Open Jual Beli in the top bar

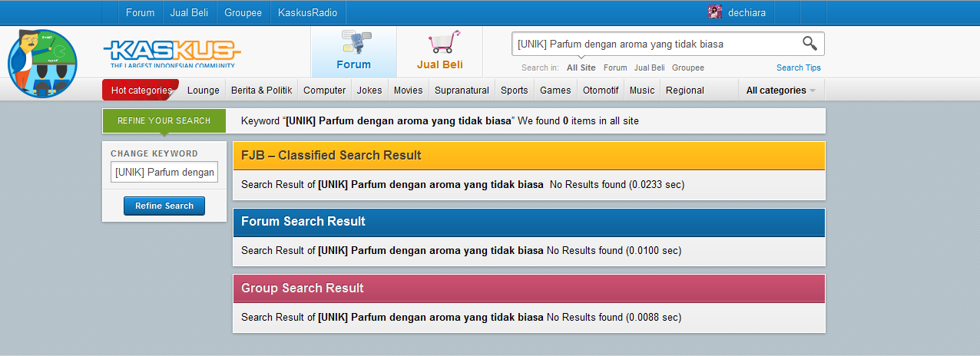[x=189, y=12]
